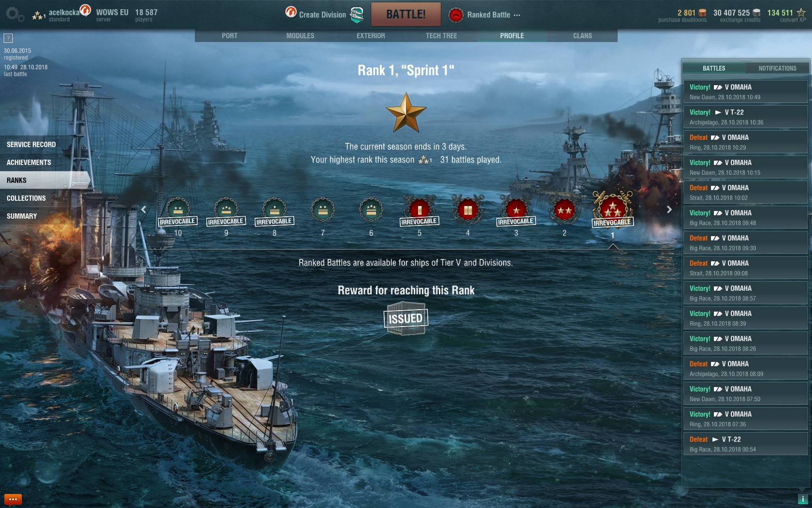Show previous ranks with left chevron
This screenshot has height=508, width=812.
(x=144, y=209)
